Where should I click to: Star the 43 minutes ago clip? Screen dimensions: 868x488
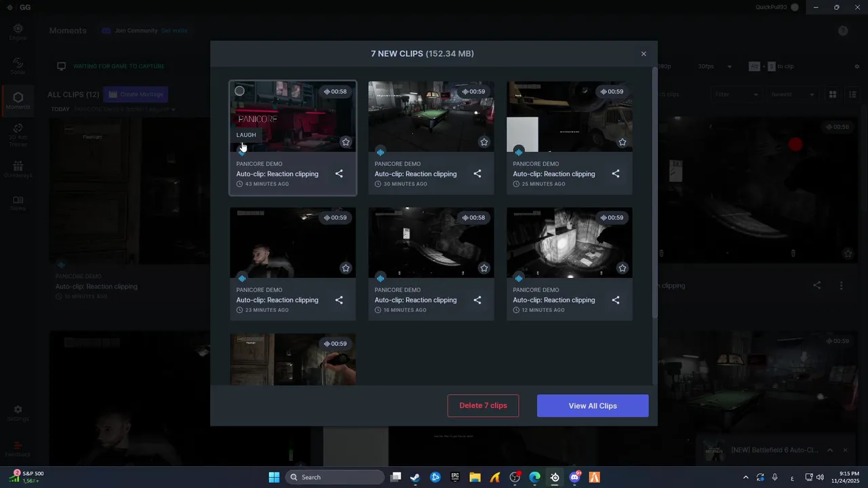pos(346,142)
